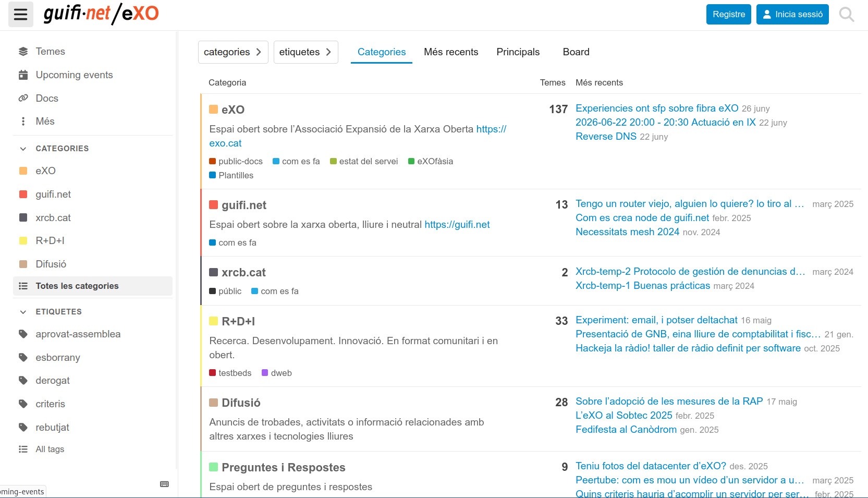
Task: Open topic Teniu fotos del datacenter d'eXO?
Action: 651,466
